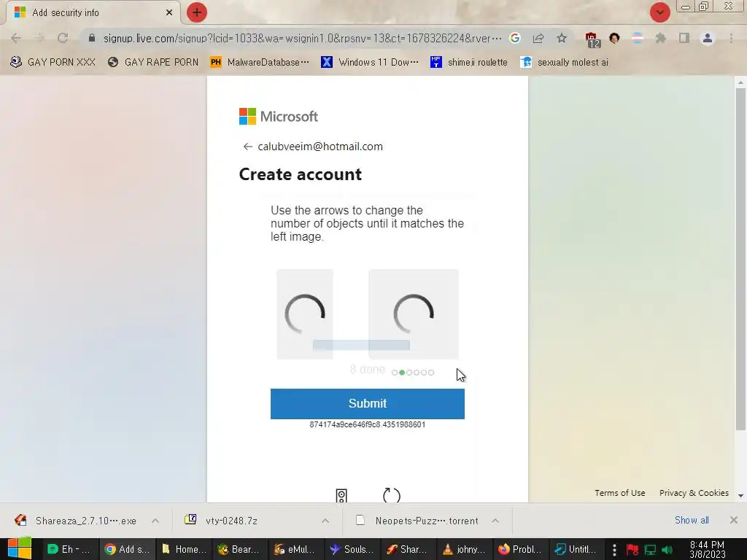Image resolution: width=747 pixels, height=560 pixels.
Task: Open the Windows 11 Dow bookmark
Action: 370,63
